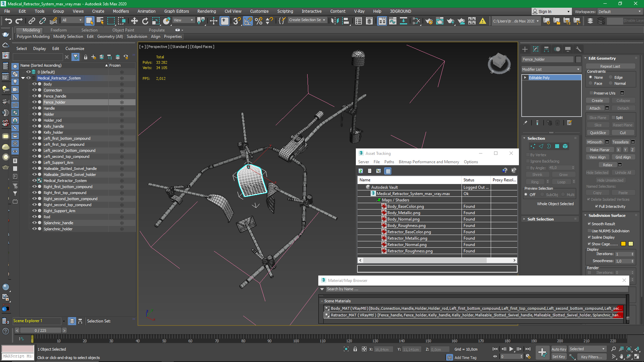Screen dimensions: 644x362
Task: Click the MSmooth button
Action: 595,142
